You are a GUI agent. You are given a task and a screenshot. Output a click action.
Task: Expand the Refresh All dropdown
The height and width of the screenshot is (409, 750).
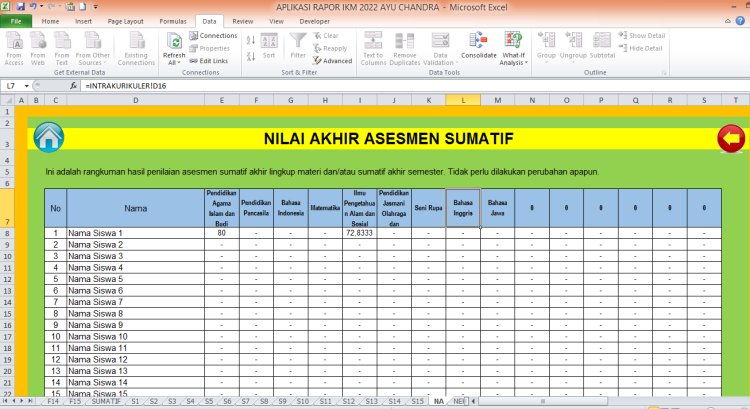[174, 62]
